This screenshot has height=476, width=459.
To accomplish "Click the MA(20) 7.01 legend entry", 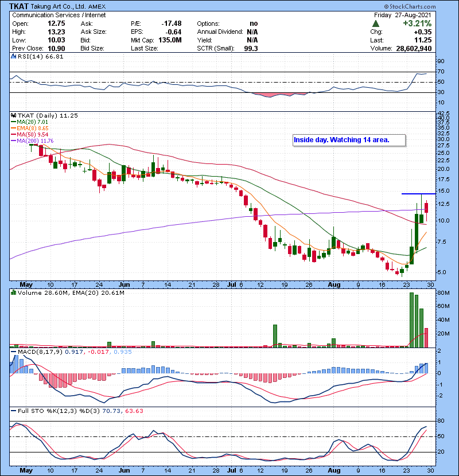I will point(29,122).
